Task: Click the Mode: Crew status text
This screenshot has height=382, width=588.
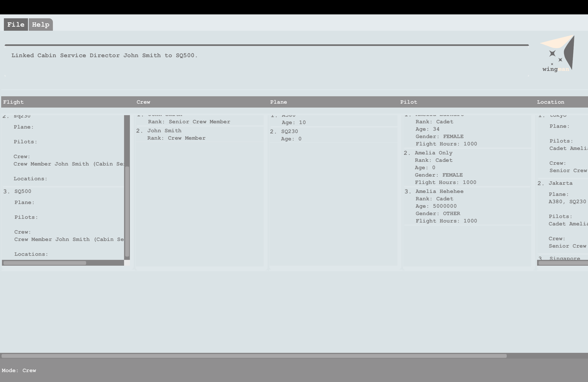Action: [19, 370]
